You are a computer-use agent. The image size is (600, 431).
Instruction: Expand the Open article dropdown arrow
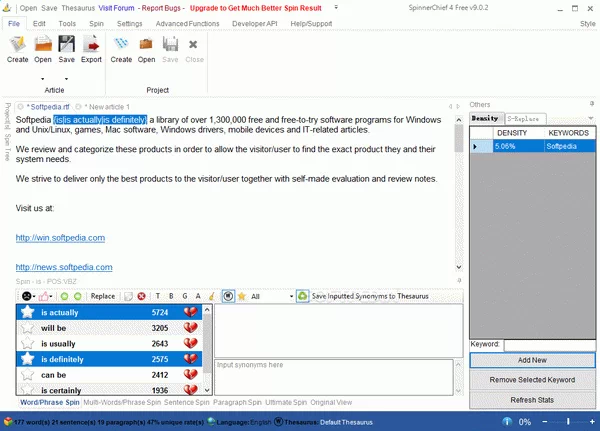point(43,77)
